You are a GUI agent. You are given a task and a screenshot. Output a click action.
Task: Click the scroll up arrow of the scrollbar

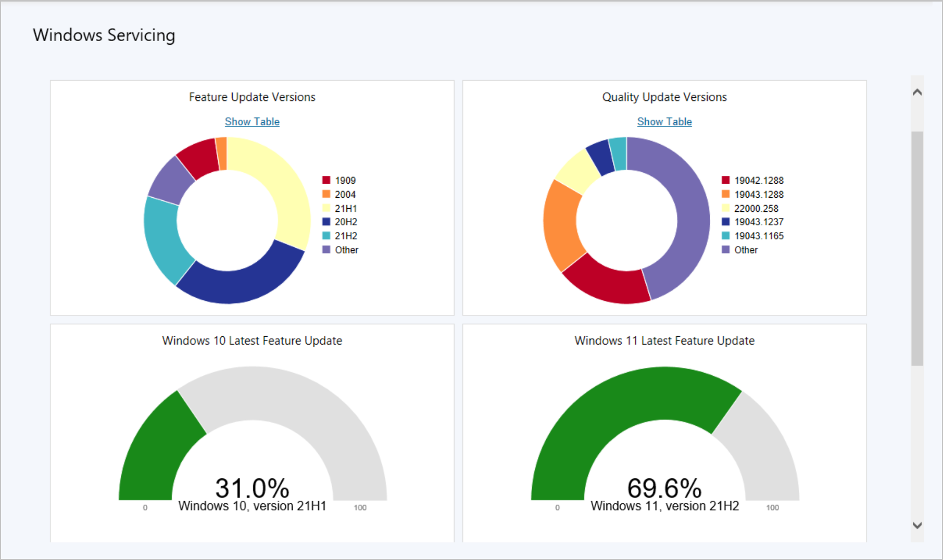(x=917, y=92)
